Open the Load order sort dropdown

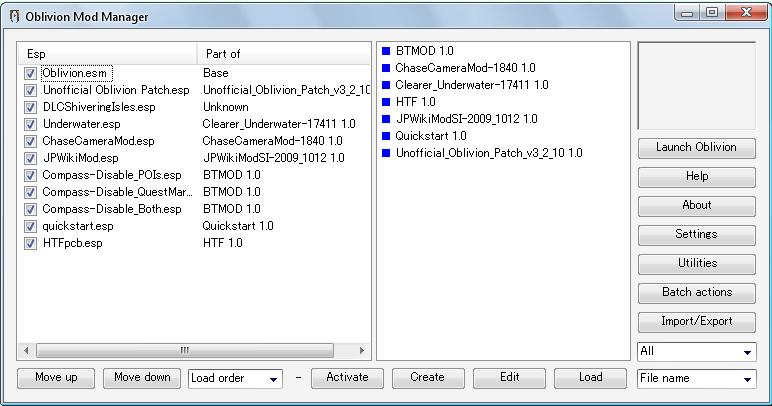(235, 378)
